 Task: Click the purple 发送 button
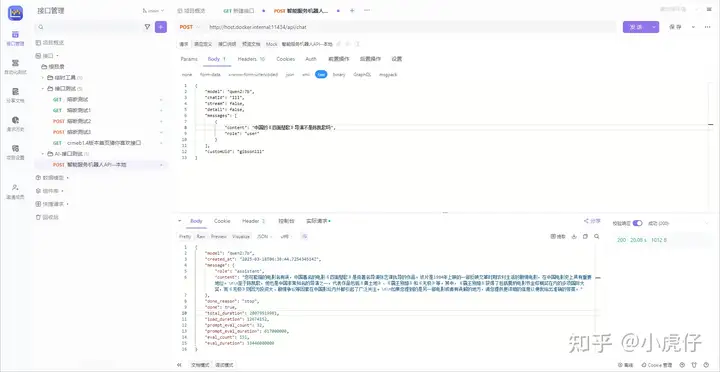(x=636, y=27)
